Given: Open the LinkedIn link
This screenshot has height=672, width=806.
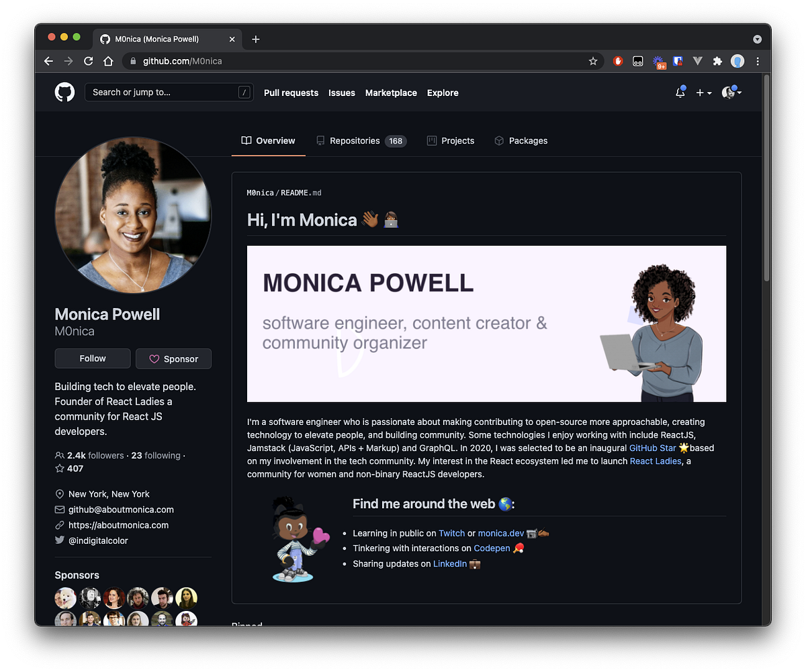Looking at the screenshot, I should click(x=450, y=564).
